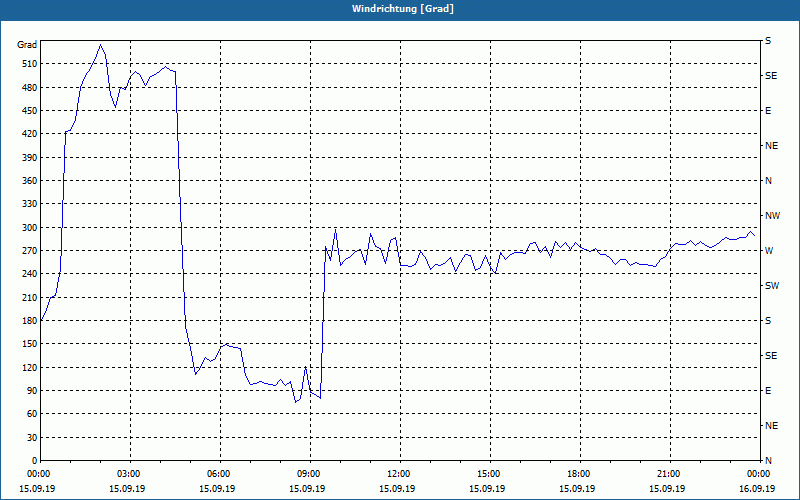Select the 300 y-axis tick label
800x500 pixels.
pyautogui.click(x=30, y=228)
